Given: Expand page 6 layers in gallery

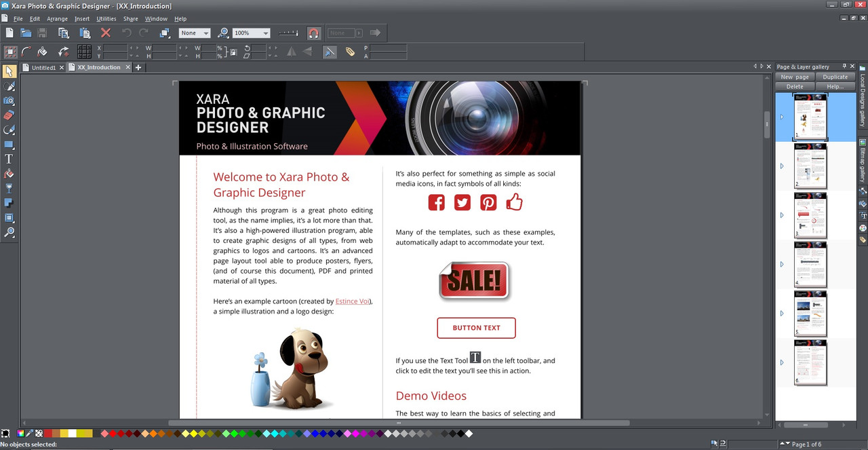Looking at the screenshot, I should [782, 362].
